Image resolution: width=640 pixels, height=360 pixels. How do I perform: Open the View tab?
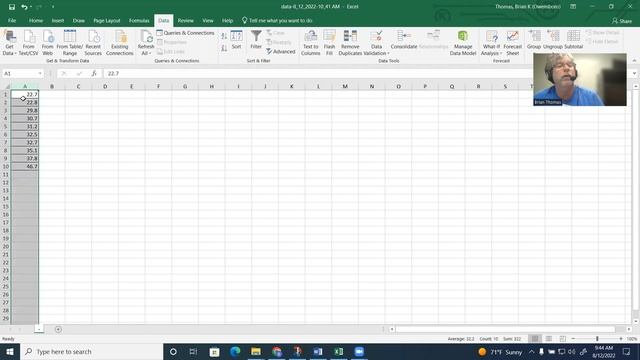click(x=208, y=20)
